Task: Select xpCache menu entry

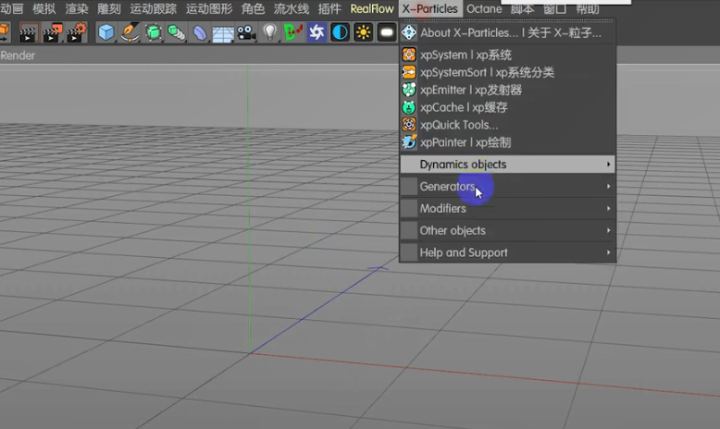Action: [507, 107]
